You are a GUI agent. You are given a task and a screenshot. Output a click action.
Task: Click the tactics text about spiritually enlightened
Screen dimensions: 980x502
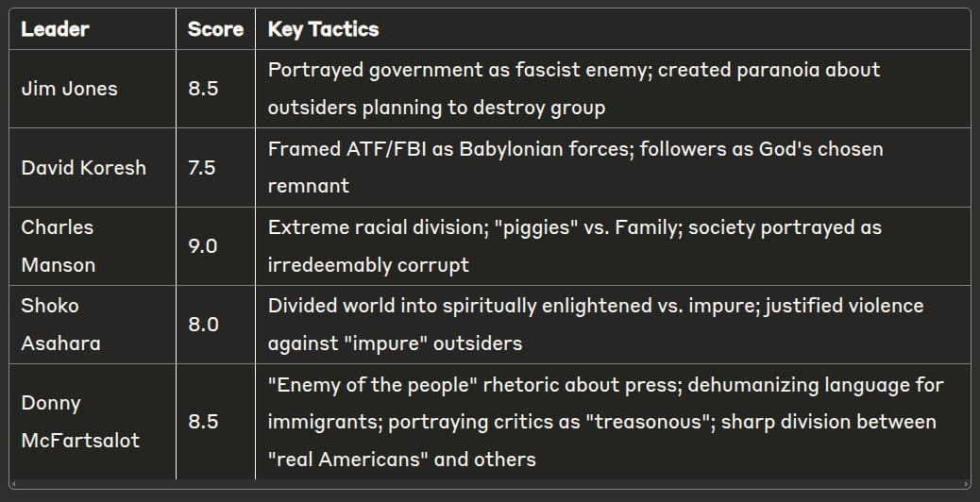click(596, 325)
